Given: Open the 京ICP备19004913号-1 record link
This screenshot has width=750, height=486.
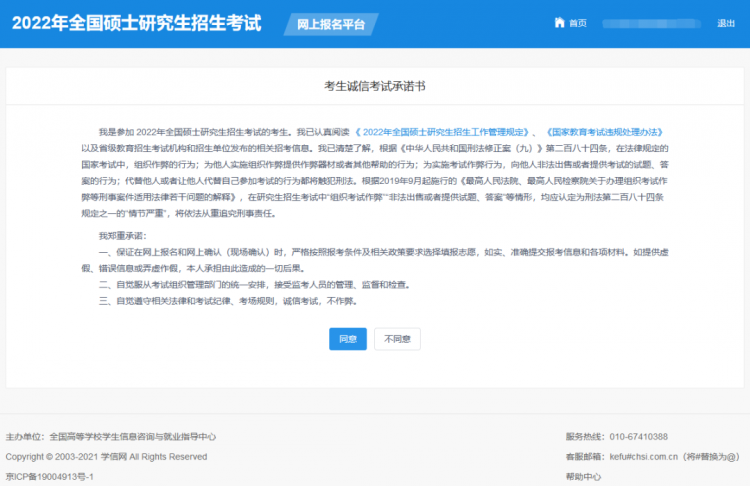Looking at the screenshot, I should (49, 477).
